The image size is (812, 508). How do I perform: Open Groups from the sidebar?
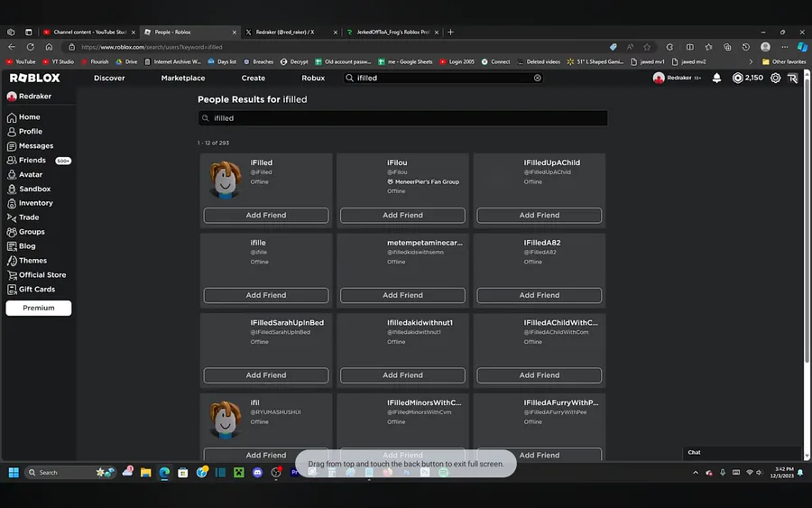tap(26, 232)
